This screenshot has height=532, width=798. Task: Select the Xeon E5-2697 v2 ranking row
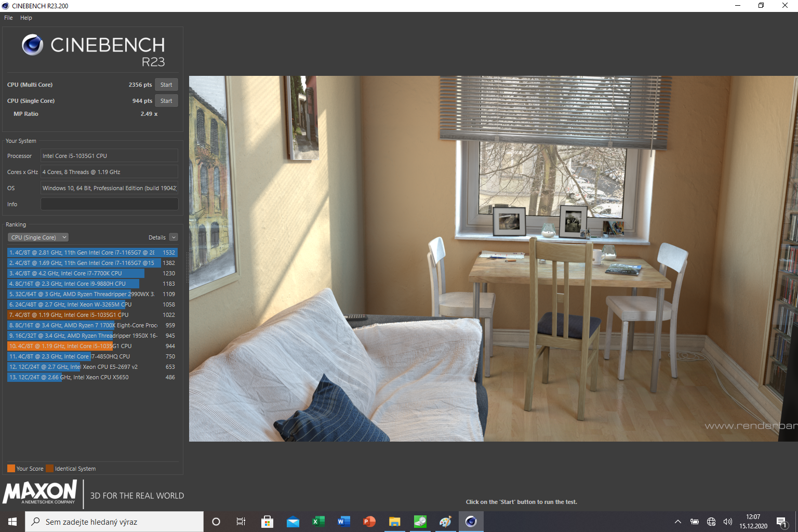[x=92, y=367]
